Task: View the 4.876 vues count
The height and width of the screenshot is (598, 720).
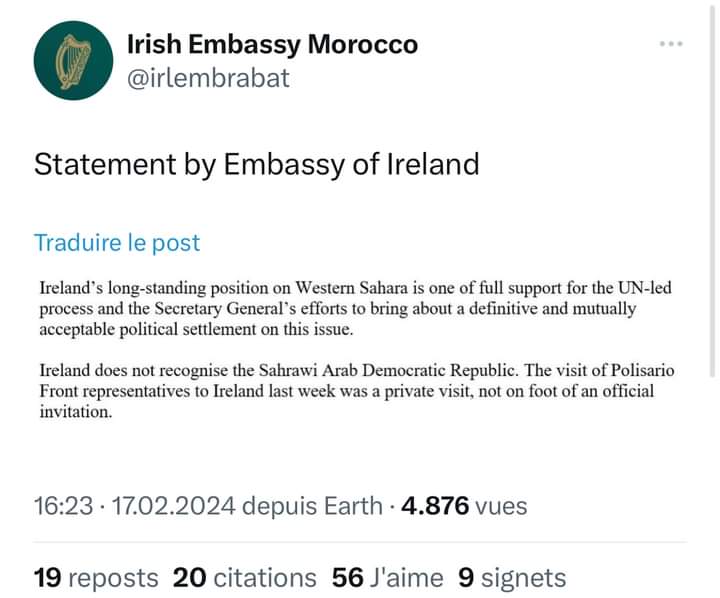Action: click(x=464, y=506)
